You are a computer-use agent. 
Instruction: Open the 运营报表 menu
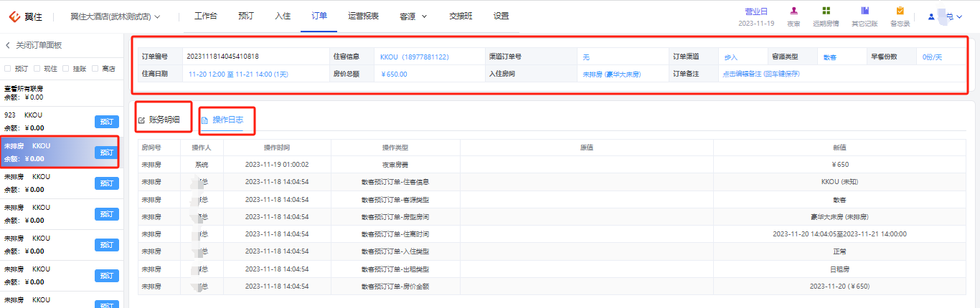[x=363, y=16]
